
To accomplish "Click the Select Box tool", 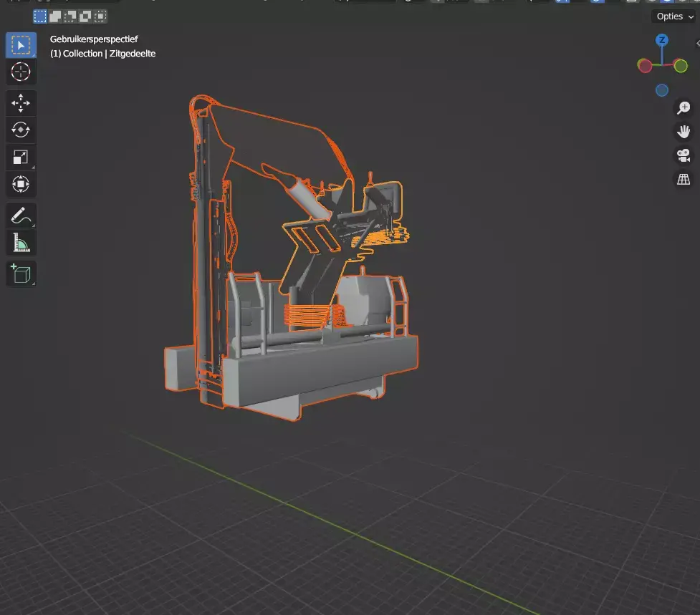I will click(x=21, y=44).
